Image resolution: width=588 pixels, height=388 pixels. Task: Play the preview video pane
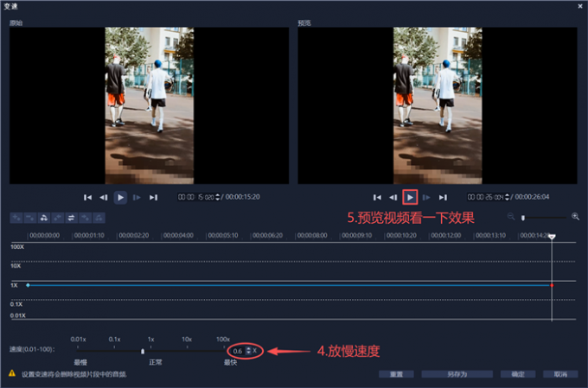coord(410,197)
